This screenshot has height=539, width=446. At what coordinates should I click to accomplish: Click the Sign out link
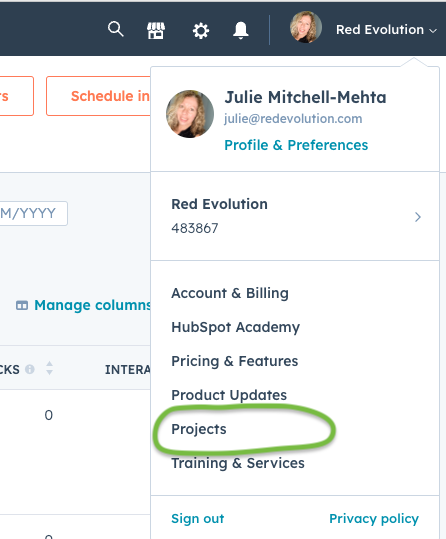(198, 519)
